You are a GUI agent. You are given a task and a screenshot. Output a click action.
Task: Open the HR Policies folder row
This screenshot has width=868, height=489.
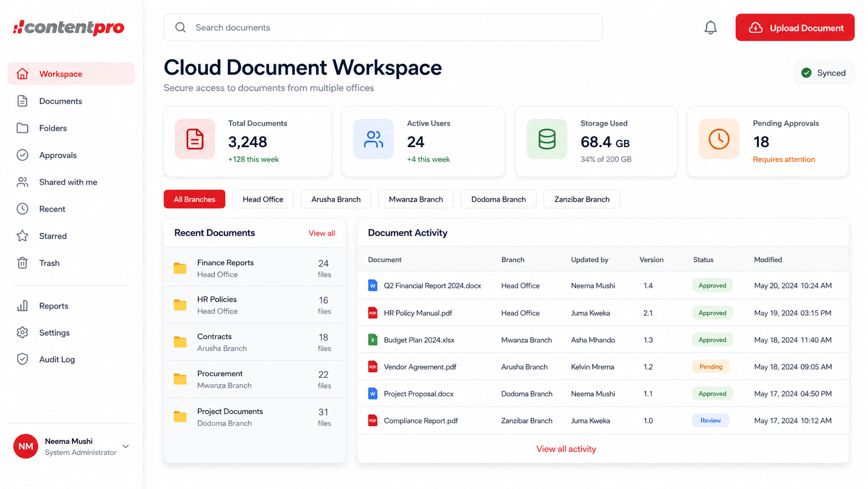(254, 305)
